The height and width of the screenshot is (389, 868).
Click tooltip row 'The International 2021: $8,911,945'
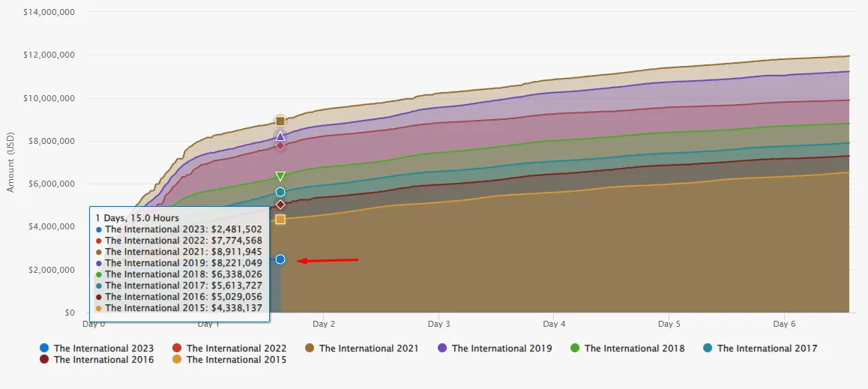179,251
